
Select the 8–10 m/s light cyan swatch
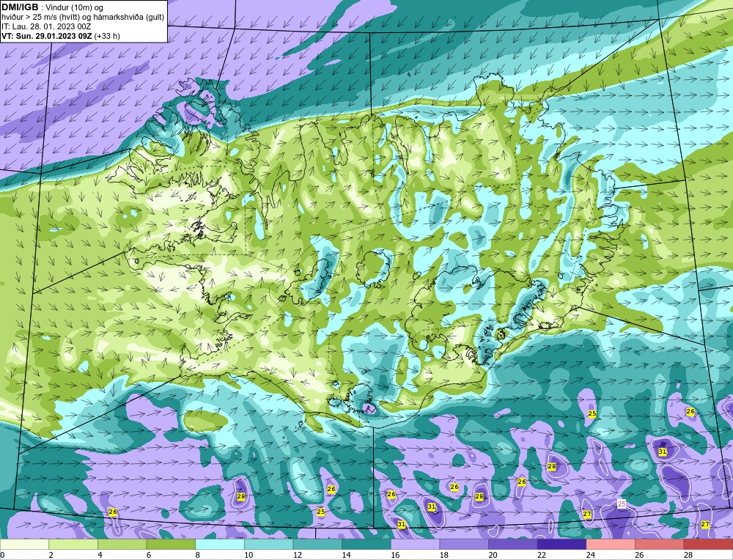tap(220, 544)
